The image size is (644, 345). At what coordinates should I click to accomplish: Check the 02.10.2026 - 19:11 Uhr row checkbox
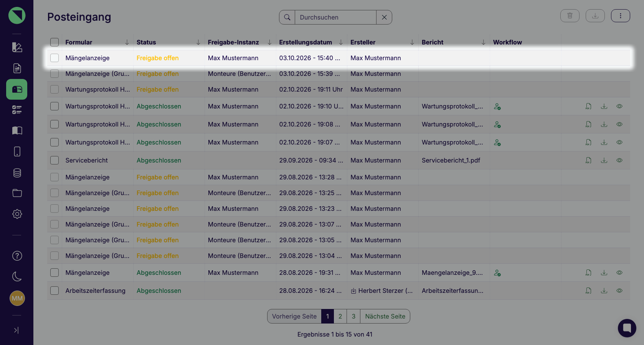pyautogui.click(x=54, y=89)
